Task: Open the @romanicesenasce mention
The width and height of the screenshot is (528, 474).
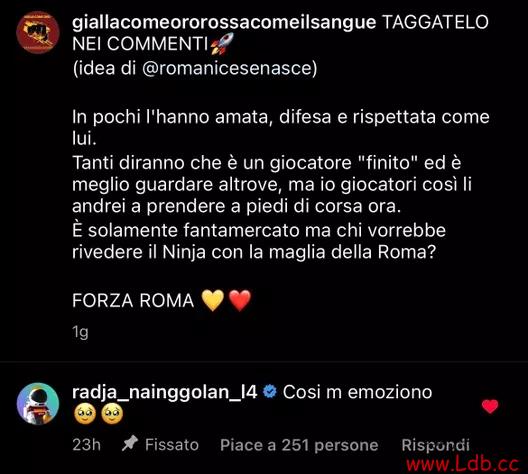Action: click(x=228, y=68)
